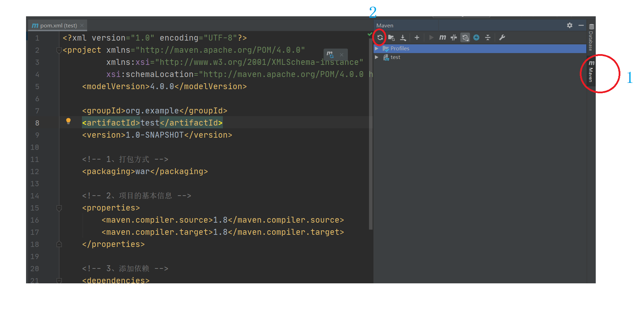The height and width of the screenshot is (309, 644).
Task: Click the '1.0-SNAPSHOT' version text
Action: point(155,135)
